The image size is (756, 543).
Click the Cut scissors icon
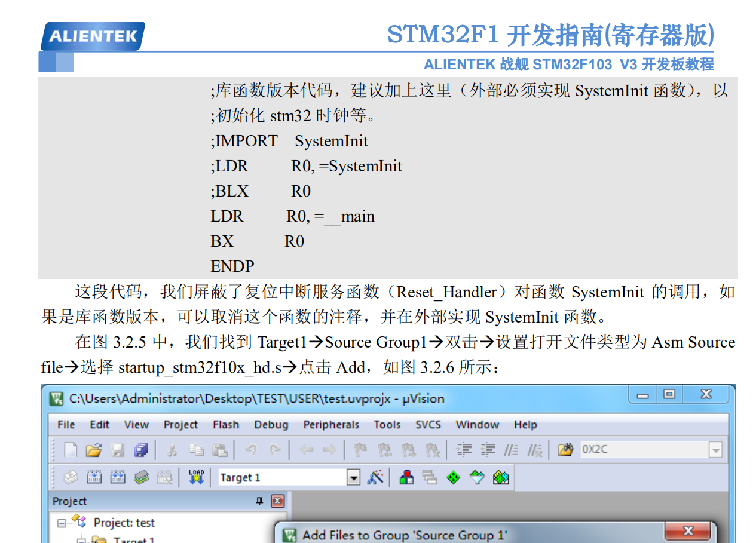(x=172, y=450)
